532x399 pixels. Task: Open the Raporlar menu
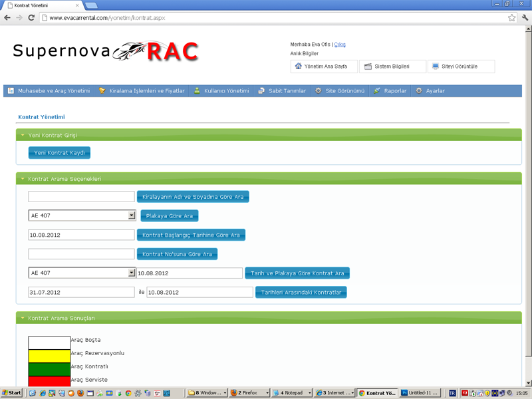coord(390,90)
